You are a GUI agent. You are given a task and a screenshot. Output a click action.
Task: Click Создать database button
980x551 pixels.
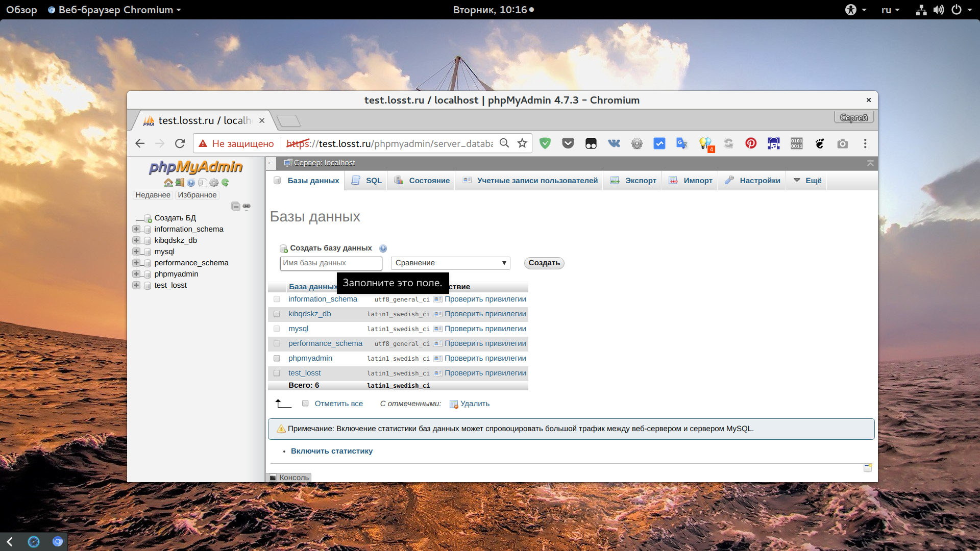tap(544, 263)
